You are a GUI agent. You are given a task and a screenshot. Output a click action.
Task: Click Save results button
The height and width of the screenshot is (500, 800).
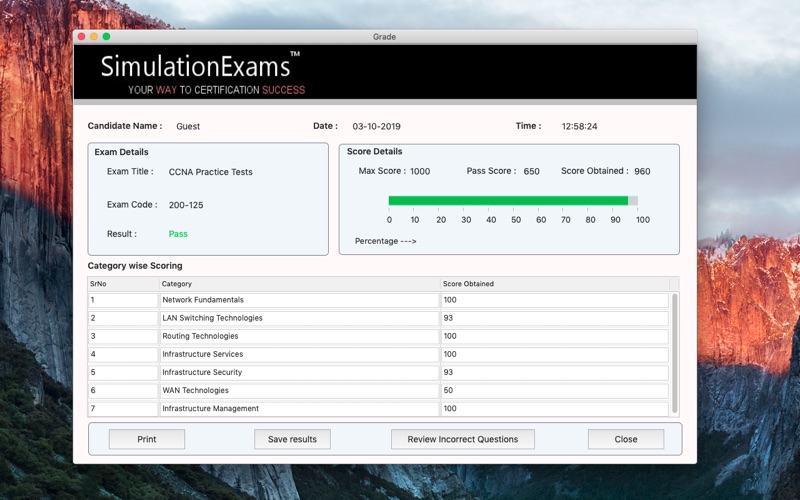pos(292,439)
